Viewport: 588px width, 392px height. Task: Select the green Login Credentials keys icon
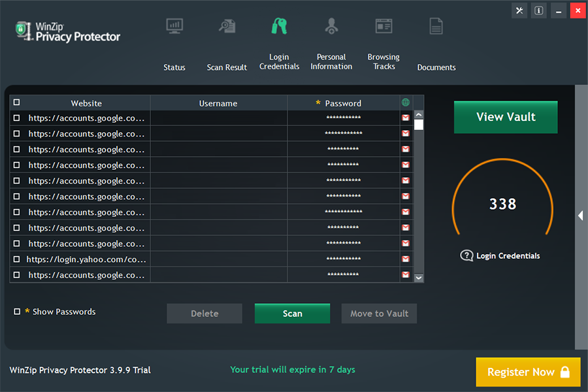click(x=280, y=26)
